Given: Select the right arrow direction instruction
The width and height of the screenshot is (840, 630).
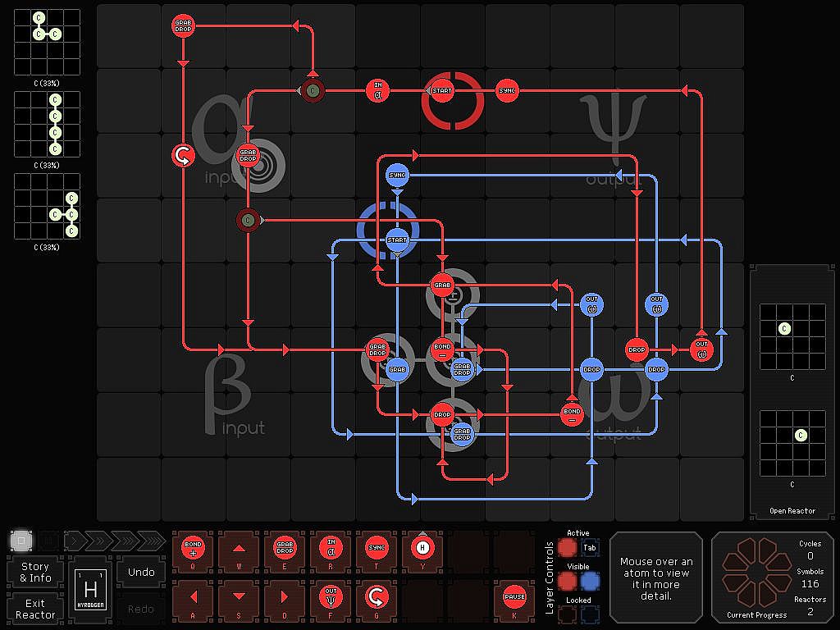Looking at the screenshot, I should pyautogui.click(x=285, y=597).
